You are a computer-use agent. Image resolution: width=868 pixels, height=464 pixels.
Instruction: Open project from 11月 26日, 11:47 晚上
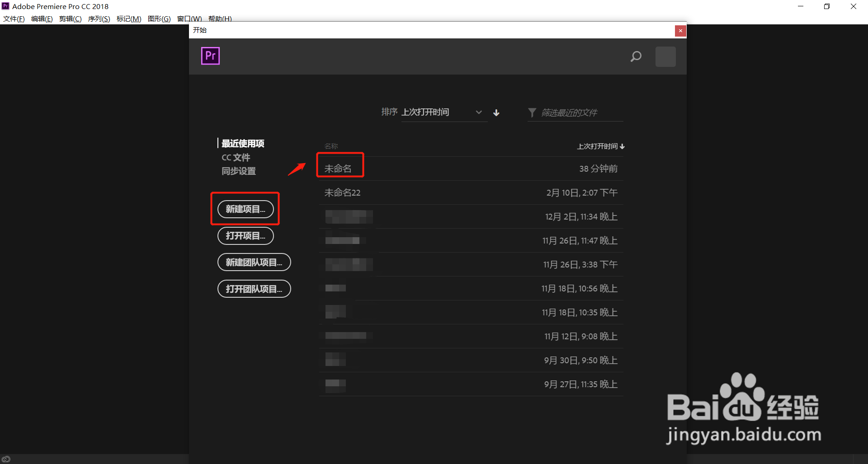click(471, 240)
